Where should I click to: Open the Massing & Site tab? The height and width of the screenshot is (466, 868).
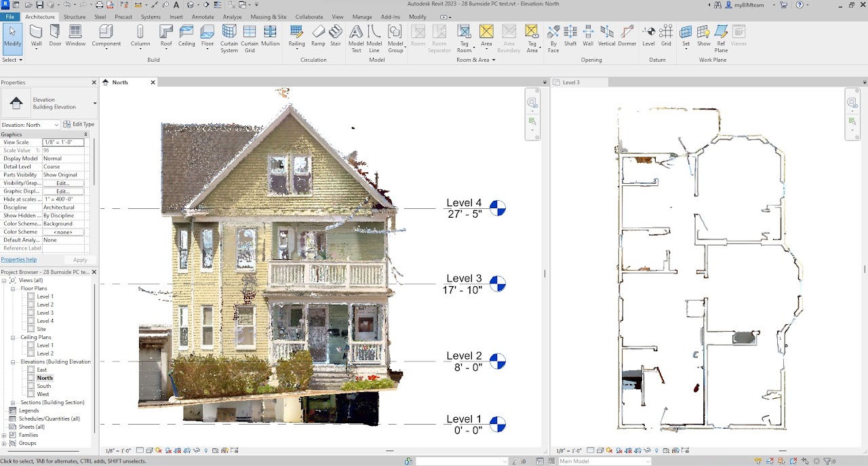269,16
